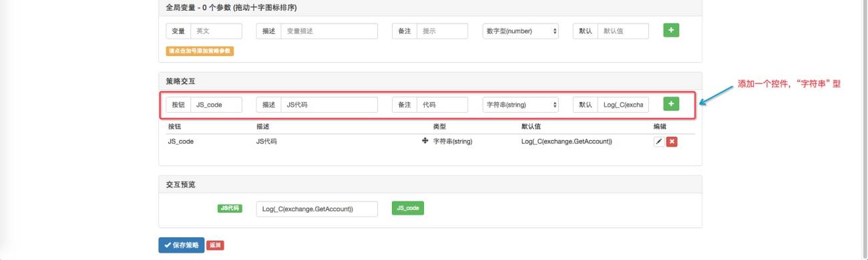This screenshot has width=868, height=260.
Task: Grab the crosshair sort icon in JS_code row
Action: click(x=425, y=141)
